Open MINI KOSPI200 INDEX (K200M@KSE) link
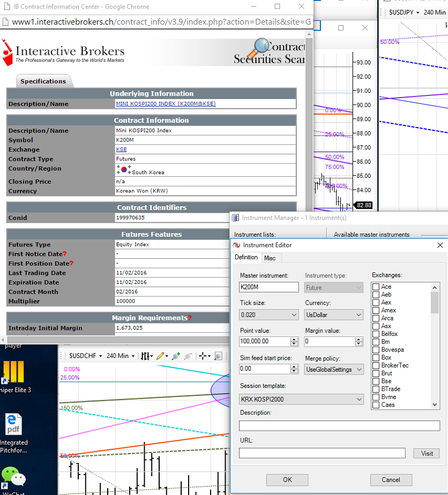 pyautogui.click(x=166, y=103)
